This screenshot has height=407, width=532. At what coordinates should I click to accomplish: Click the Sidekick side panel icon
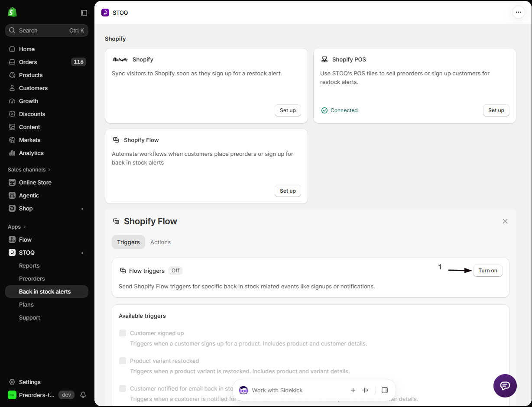click(385, 390)
